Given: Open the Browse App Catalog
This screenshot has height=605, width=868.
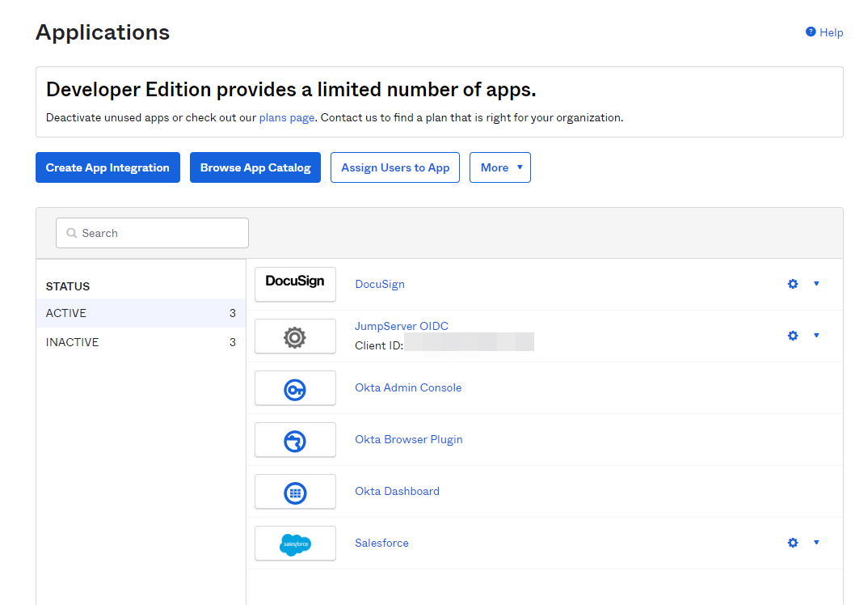Looking at the screenshot, I should click(x=255, y=167).
